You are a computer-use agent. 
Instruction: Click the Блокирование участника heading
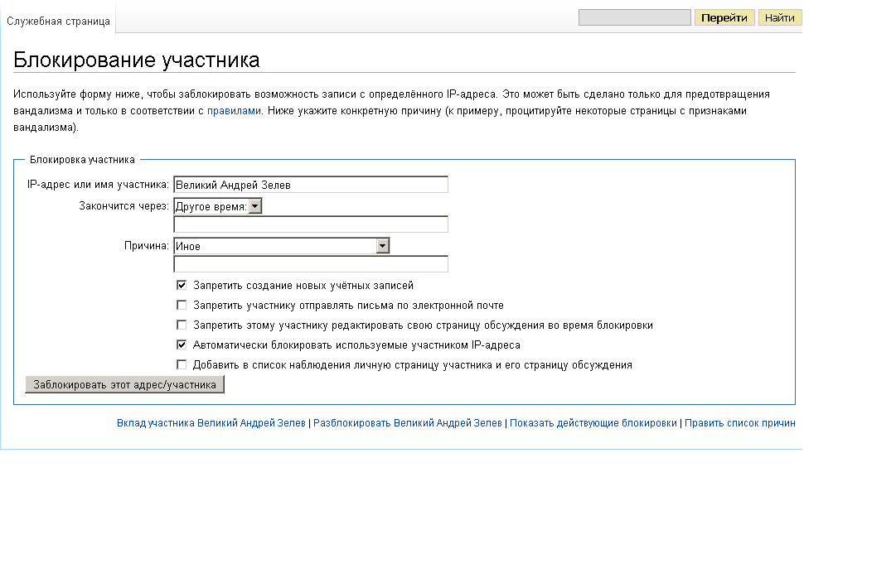pos(137,60)
